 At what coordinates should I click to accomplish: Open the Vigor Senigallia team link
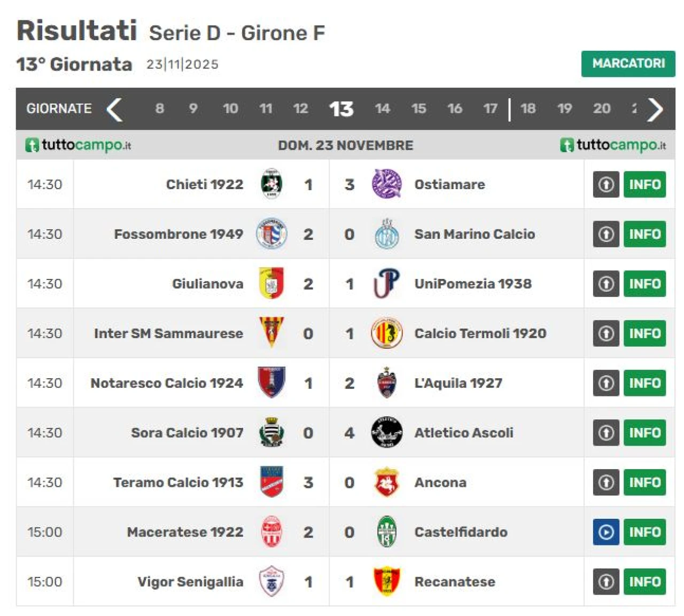point(190,582)
